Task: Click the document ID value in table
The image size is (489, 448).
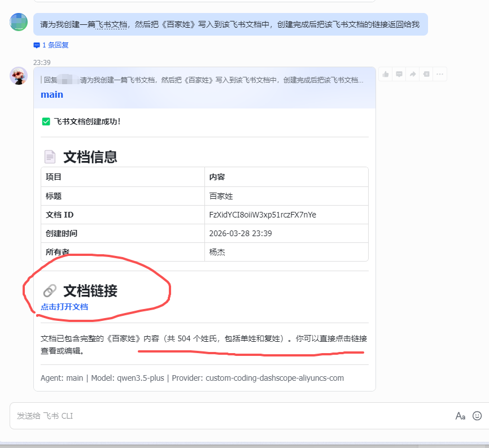Action: coord(263,215)
